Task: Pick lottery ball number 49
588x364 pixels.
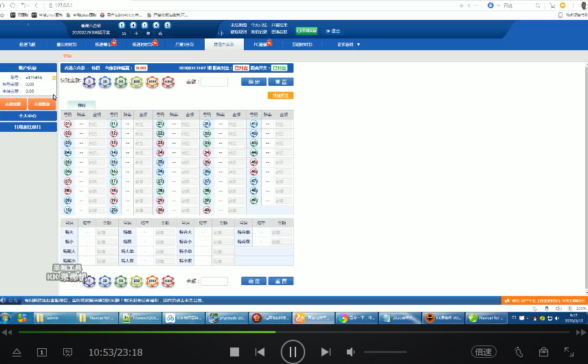Action: coord(253,201)
